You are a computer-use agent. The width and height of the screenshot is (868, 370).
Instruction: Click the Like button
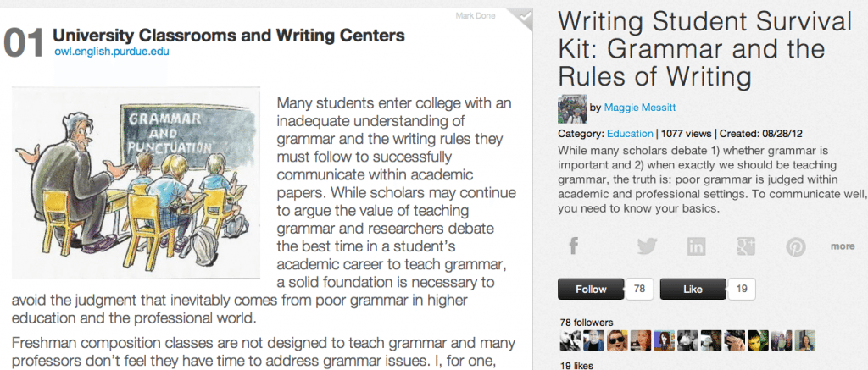[693, 290]
